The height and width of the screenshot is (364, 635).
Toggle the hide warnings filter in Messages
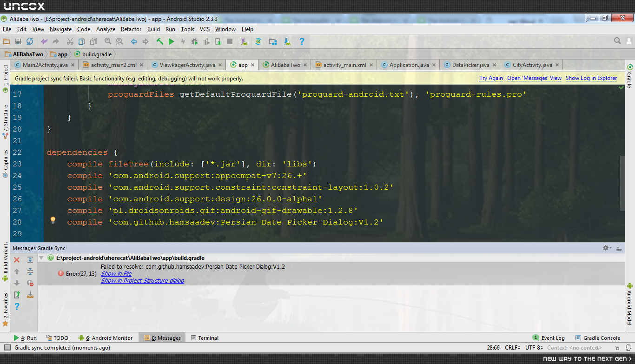[x=30, y=283]
